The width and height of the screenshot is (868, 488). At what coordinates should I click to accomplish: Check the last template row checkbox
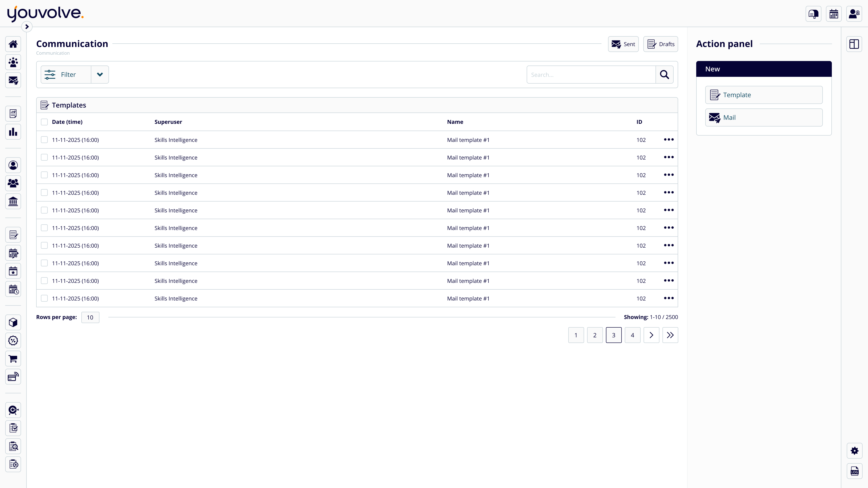pos(44,298)
